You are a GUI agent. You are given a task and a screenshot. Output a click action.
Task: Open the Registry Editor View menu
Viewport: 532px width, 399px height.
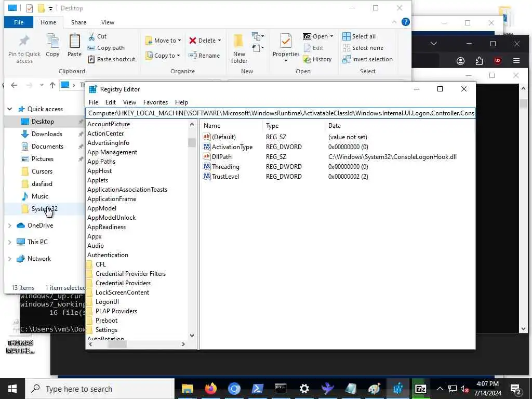129,102
